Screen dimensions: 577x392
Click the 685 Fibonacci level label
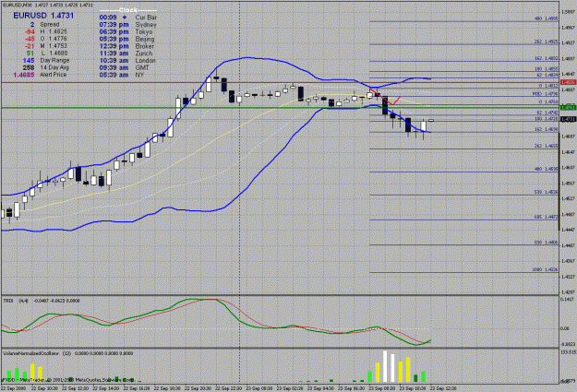(546, 217)
